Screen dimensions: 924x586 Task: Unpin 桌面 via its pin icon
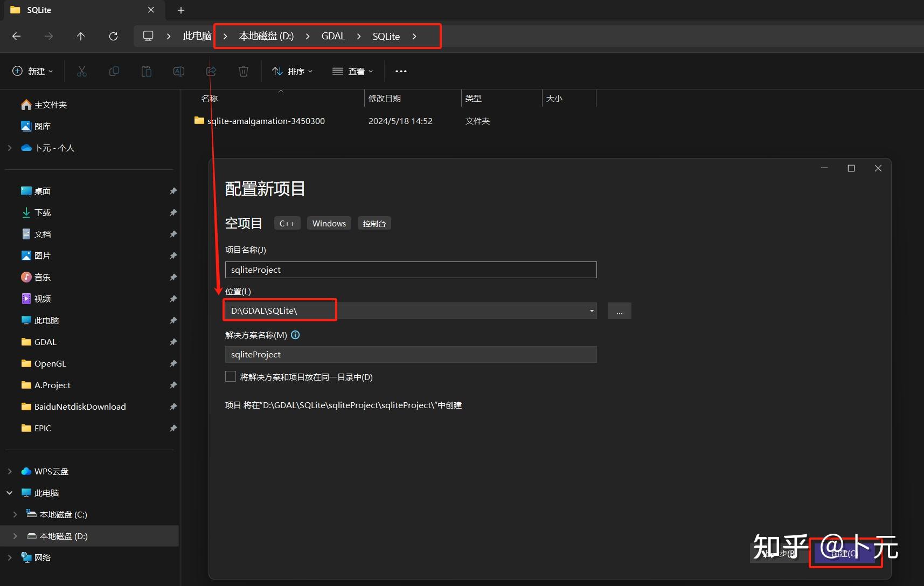(173, 191)
